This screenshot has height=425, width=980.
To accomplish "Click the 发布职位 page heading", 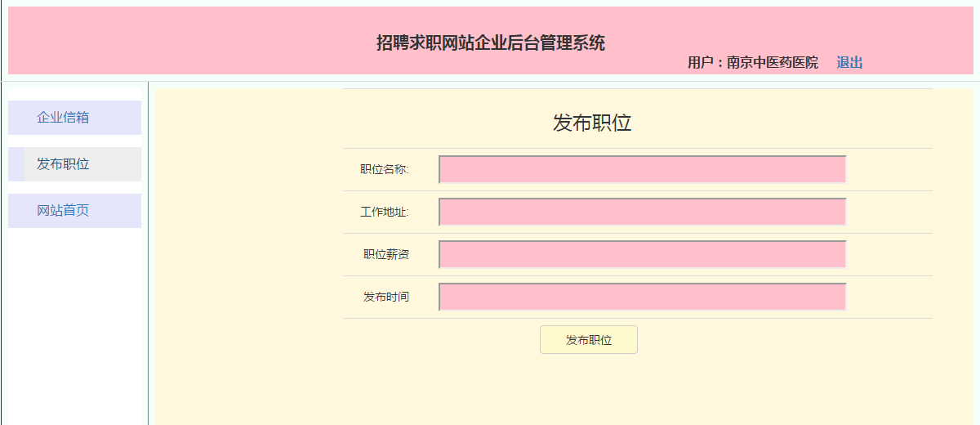I will (x=592, y=123).
